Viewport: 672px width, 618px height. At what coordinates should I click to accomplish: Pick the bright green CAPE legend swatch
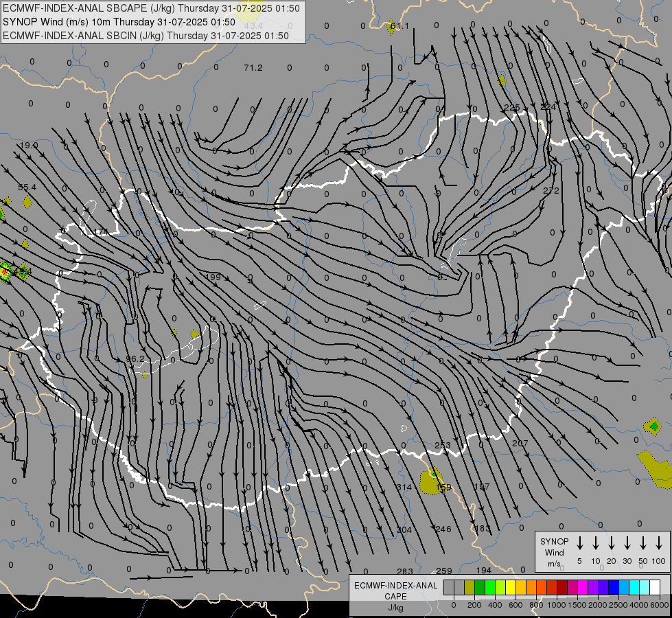(x=490, y=588)
